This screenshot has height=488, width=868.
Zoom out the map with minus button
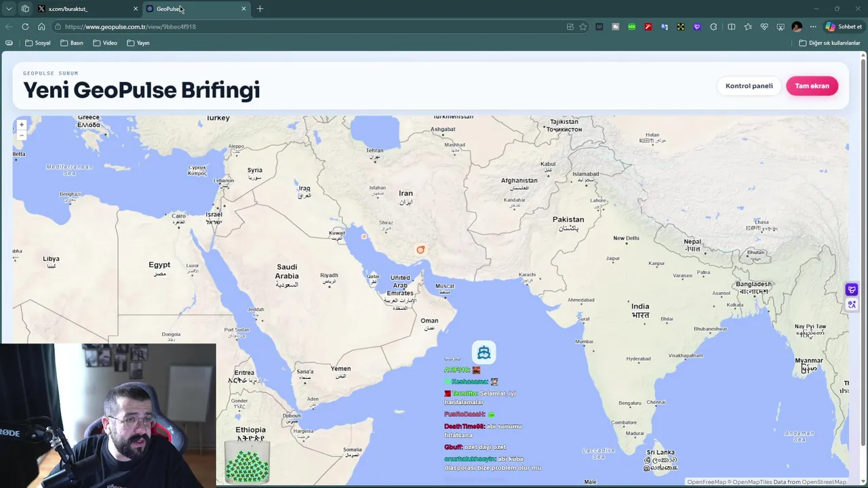22,135
